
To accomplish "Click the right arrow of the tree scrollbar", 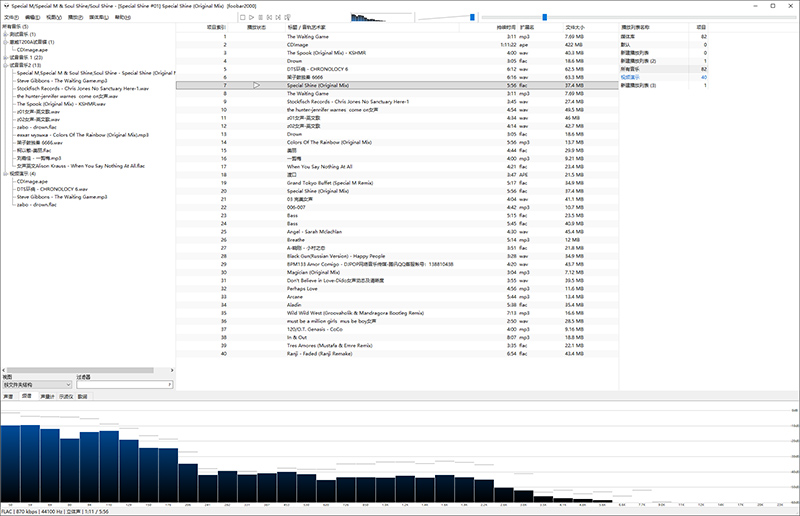I will 172,370.
